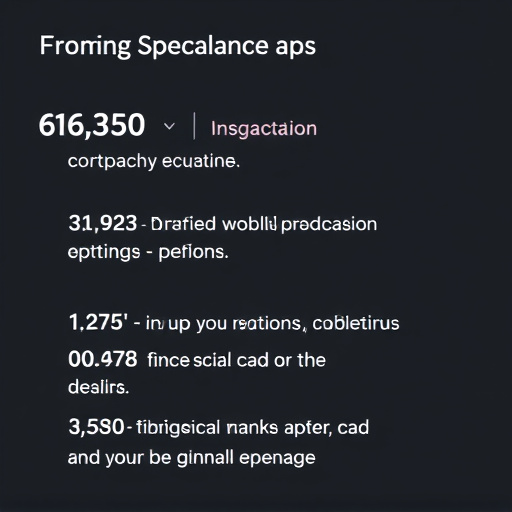Select the cortpachy ecuatine subtitle
Screen dimensions: 512x512
point(154,161)
